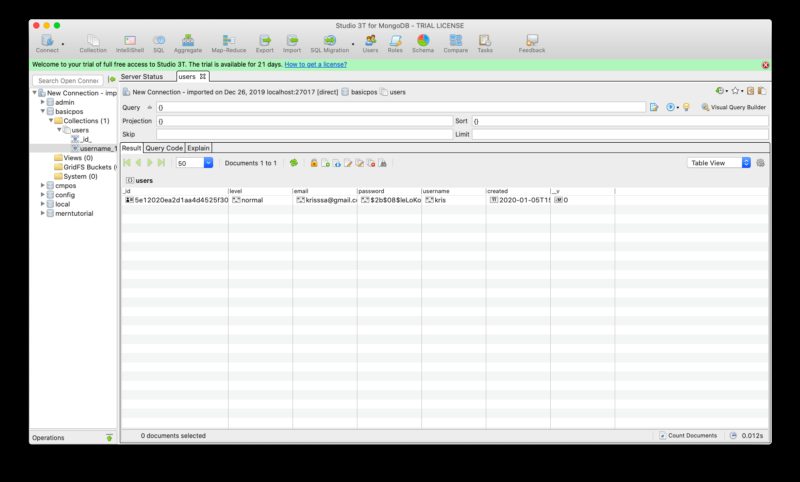Click the Sort input field

(x=620, y=121)
